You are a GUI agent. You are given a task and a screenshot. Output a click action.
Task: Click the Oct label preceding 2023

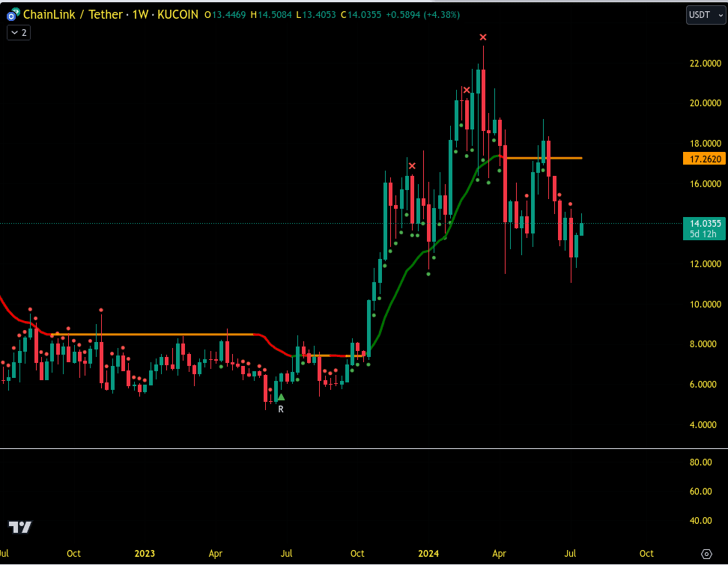[73, 554]
